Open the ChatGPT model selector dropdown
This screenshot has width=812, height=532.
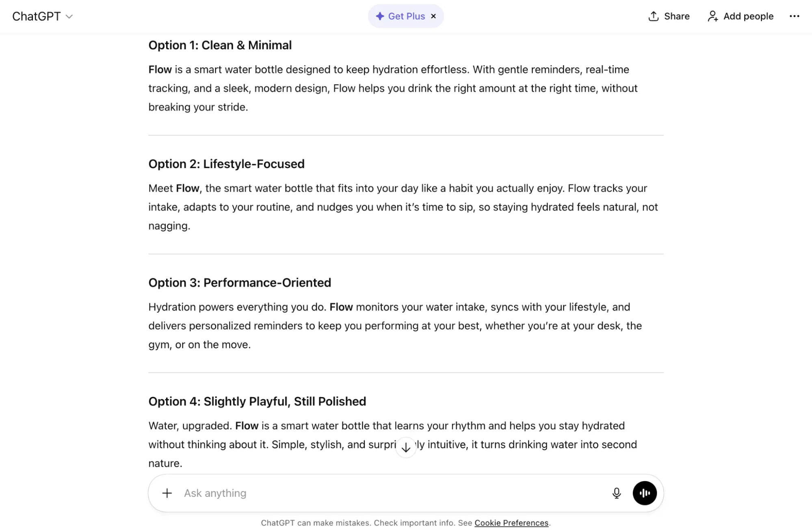coord(42,16)
